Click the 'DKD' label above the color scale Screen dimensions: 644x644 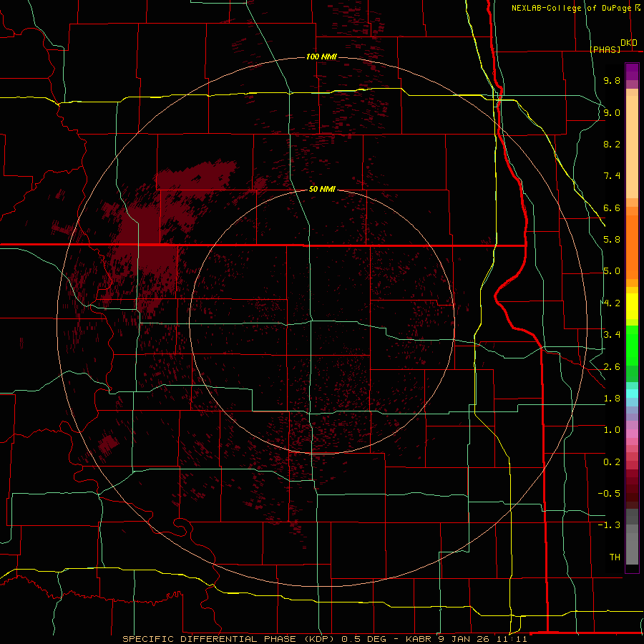pos(629,43)
